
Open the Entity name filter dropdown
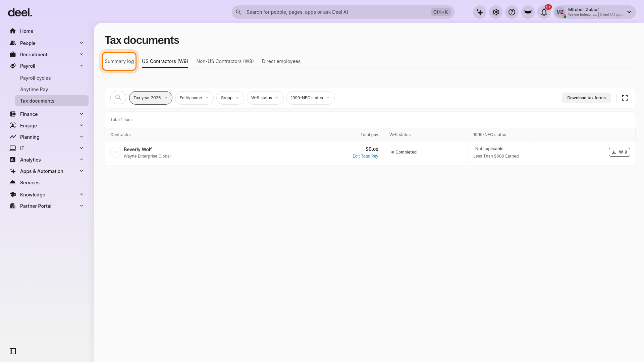click(194, 98)
